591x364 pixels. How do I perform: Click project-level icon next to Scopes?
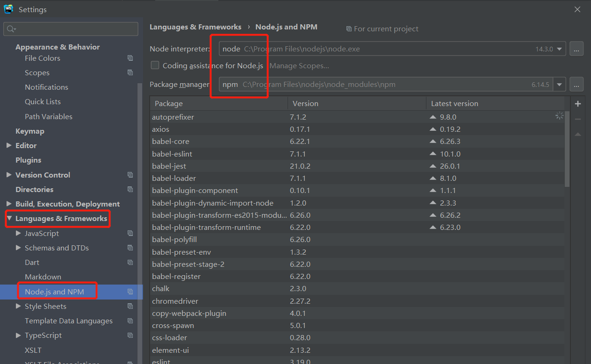130,73
